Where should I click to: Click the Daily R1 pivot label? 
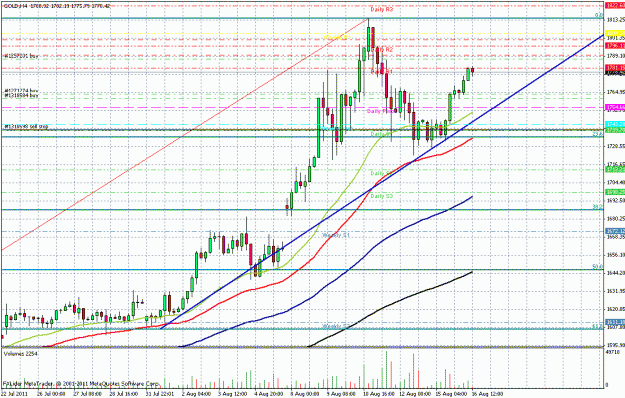[x=381, y=71]
